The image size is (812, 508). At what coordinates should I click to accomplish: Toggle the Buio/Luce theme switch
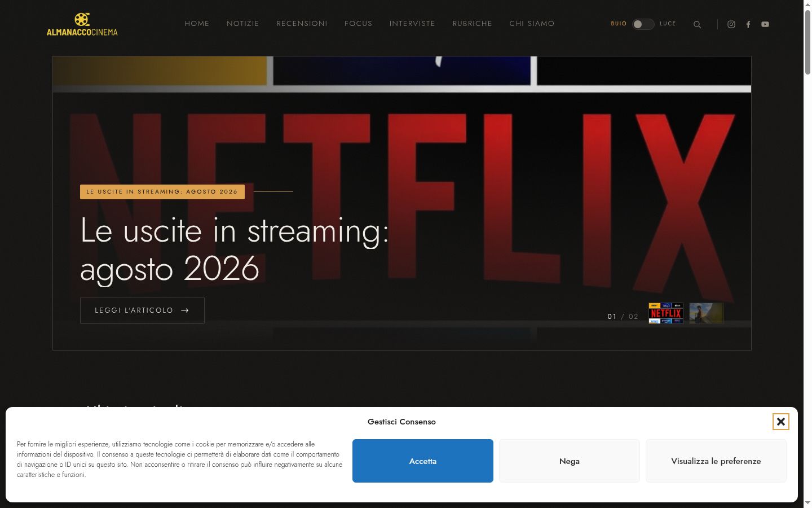pos(643,24)
